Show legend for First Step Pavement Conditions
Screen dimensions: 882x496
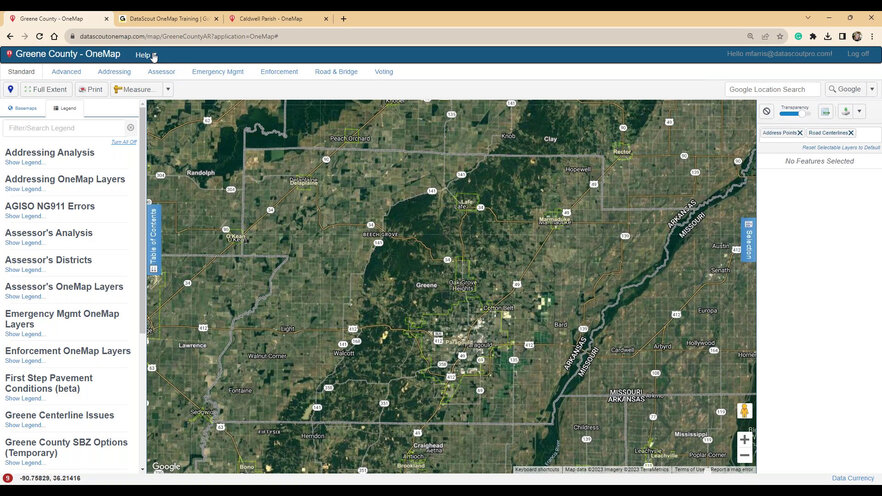click(24, 399)
